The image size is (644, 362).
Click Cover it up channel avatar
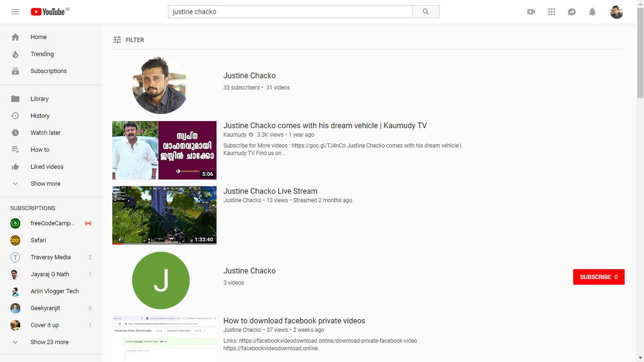pos(15,325)
